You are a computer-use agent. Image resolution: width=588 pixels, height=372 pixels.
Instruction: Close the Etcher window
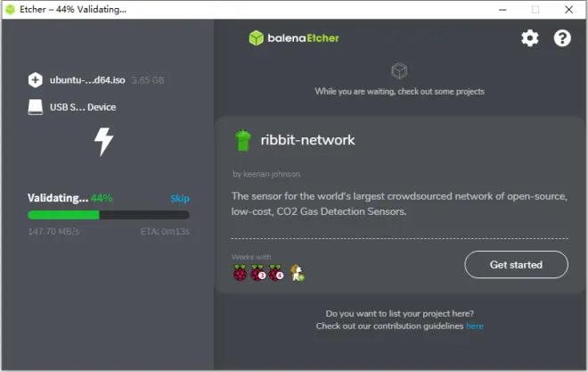point(569,10)
